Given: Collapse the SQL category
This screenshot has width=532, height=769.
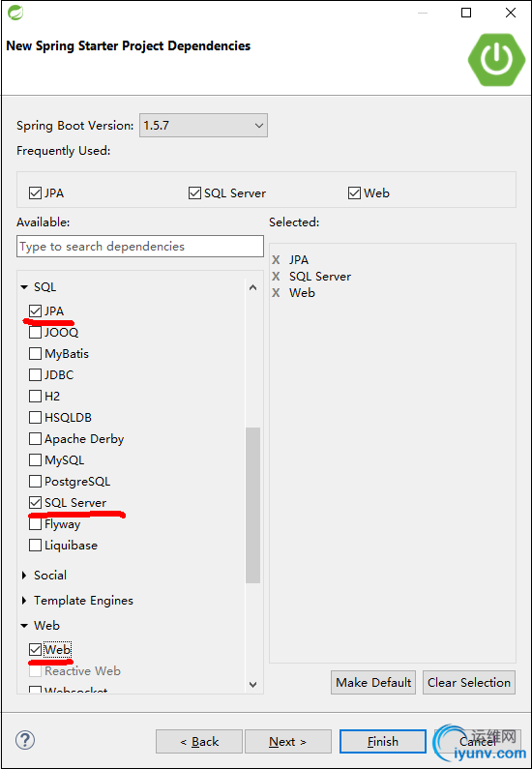Looking at the screenshot, I should (24, 287).
